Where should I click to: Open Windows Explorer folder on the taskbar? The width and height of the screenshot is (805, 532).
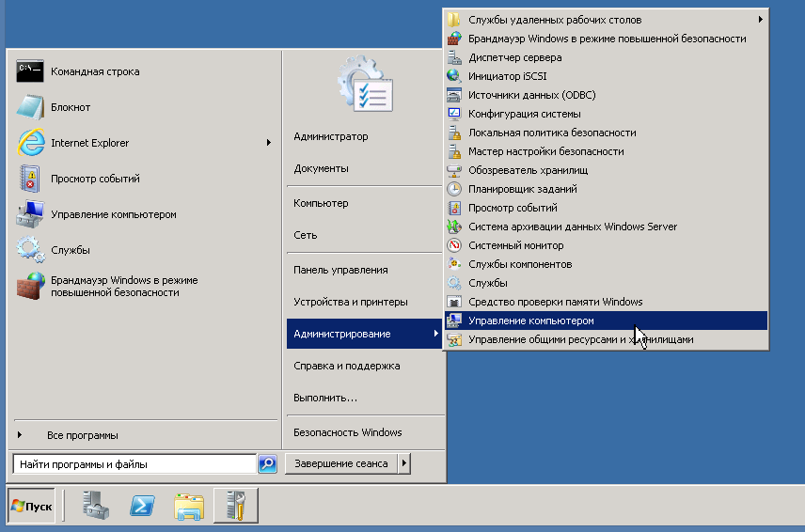tap(189, 507)
